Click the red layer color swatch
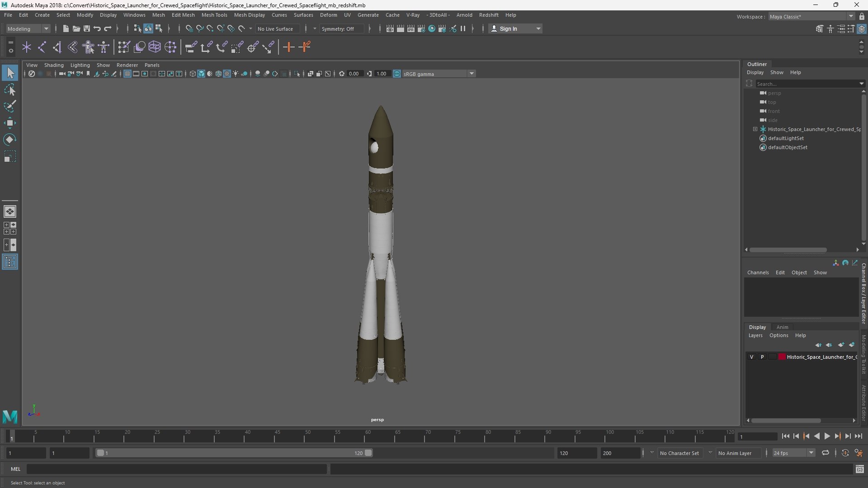868x488 pixels. [x=782, y=357]
